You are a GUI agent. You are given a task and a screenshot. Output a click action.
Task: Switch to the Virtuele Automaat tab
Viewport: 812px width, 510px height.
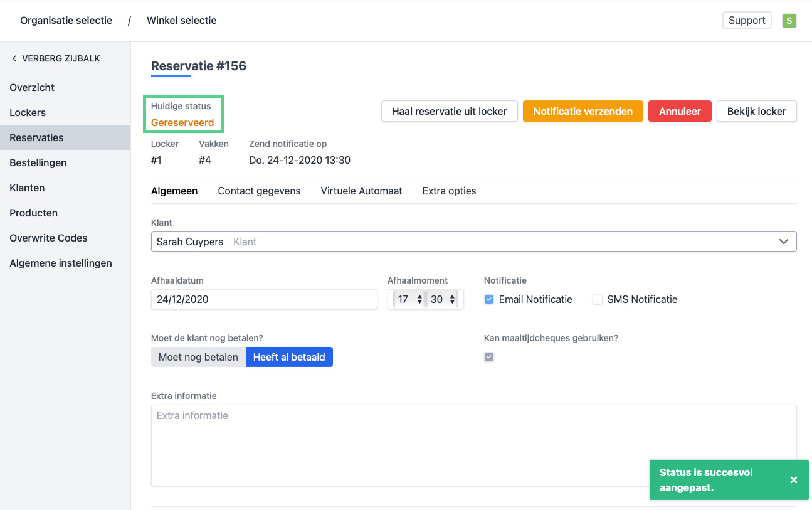click(361, 191)
